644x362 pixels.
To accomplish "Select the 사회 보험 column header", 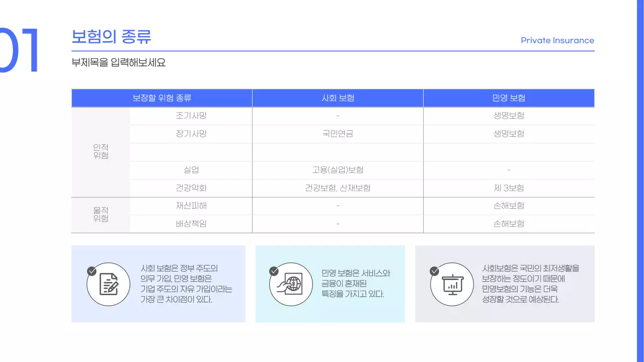I will tap(337, 98).
